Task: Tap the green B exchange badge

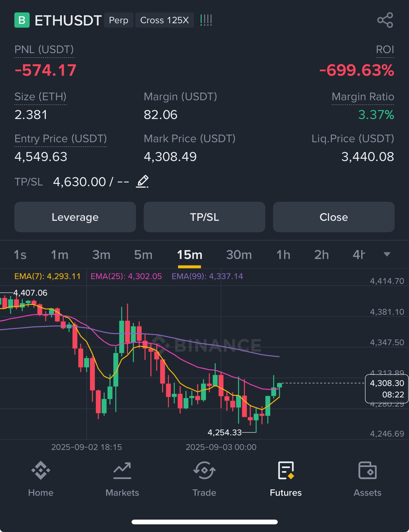Action: (22, 20)
